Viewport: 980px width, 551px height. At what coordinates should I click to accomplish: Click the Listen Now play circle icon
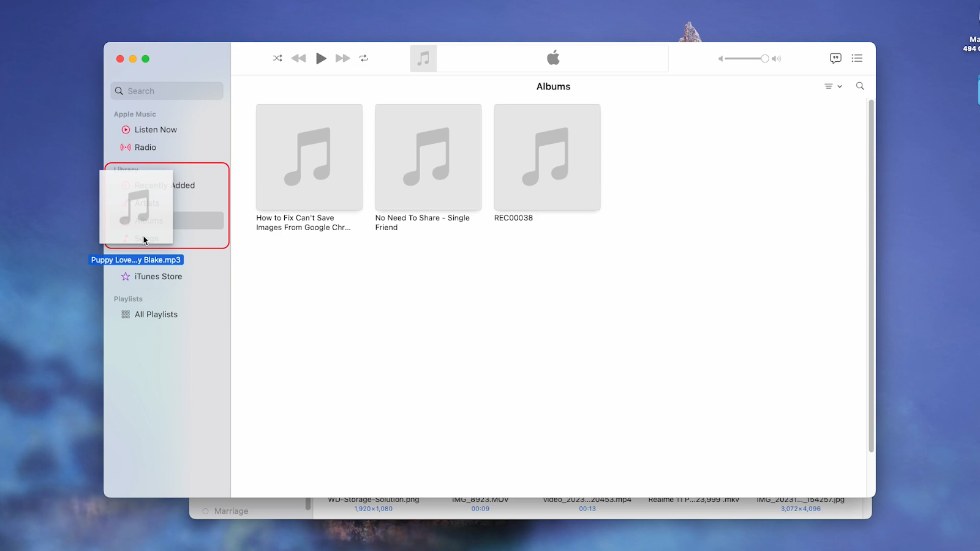(126, 130)
